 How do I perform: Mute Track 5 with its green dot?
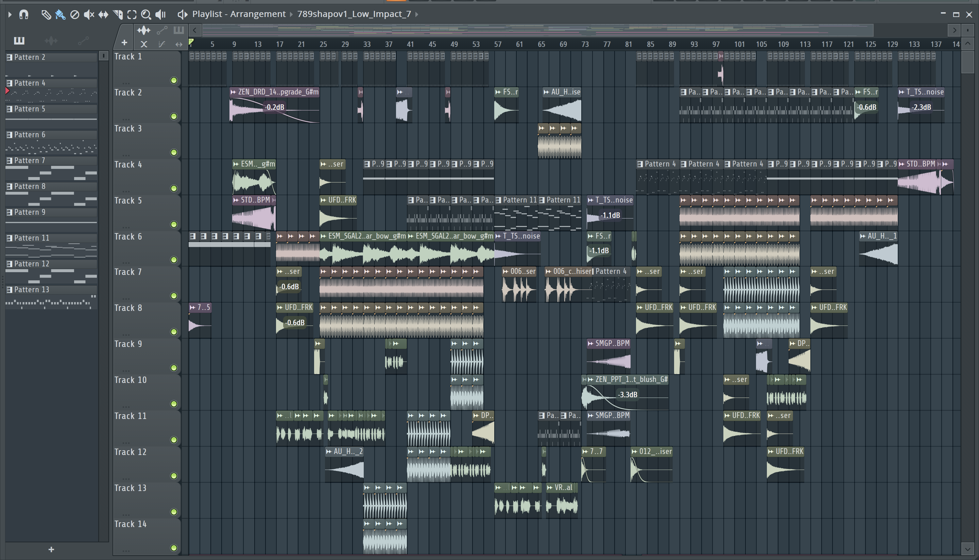174,224
